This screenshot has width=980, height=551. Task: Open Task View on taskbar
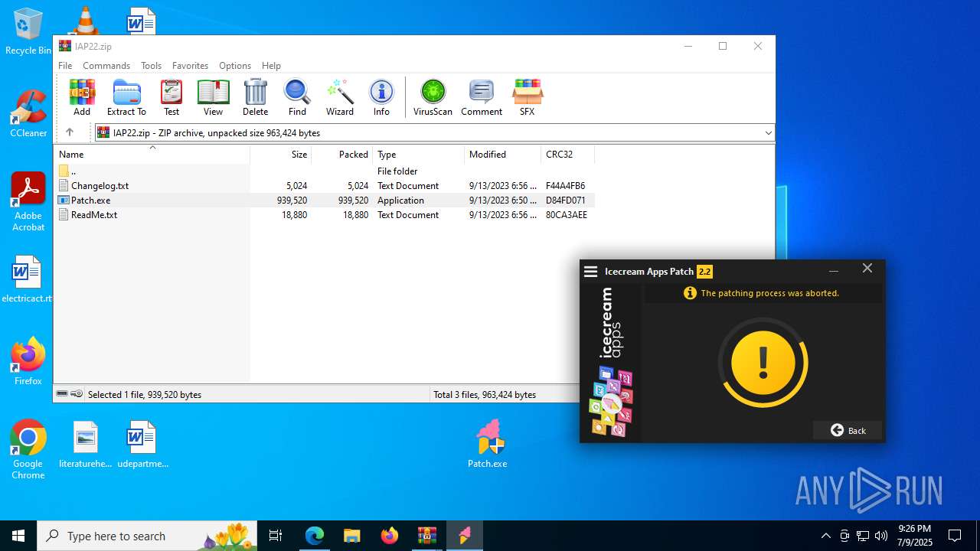pyautogui.click(x=276, y=536)
